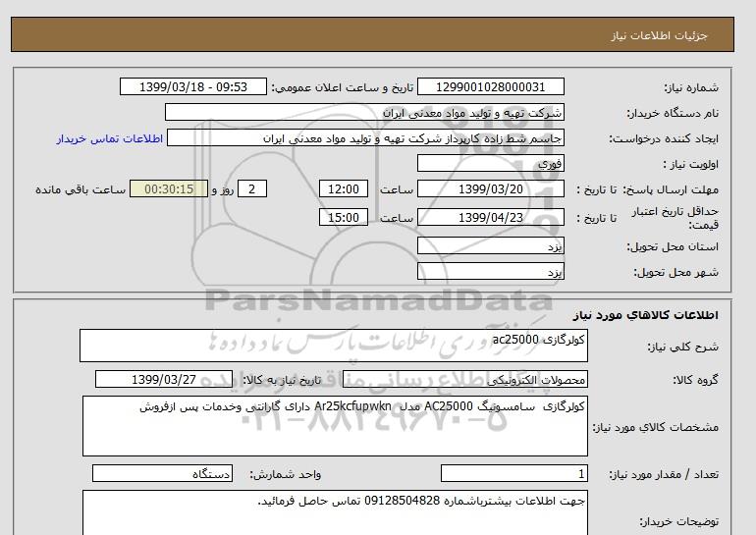756x535 pixels.
Task: Select the شهر محل تحویل label
Action: point(675,272)
